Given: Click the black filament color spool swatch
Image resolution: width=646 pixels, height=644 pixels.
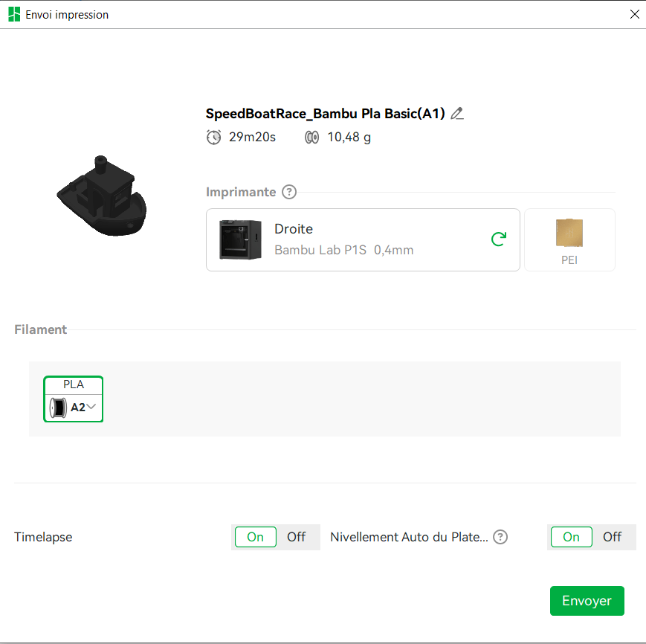Looking at the screenshot, I should pyautogui.click(x=58, y=408).
